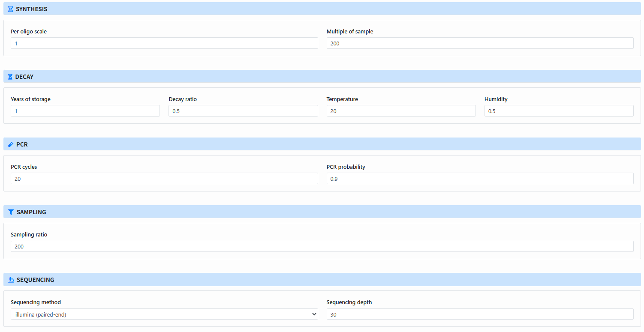Select the Per oligo scale input field

(x=164, y=43)
